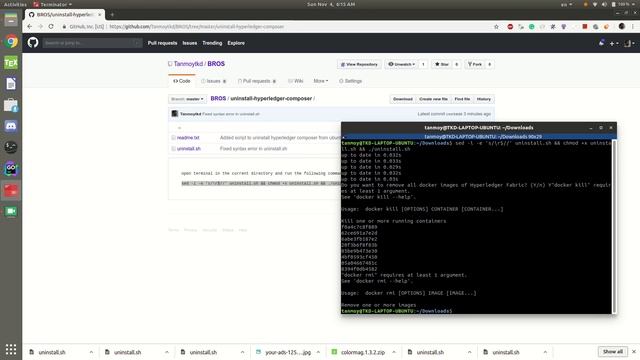
Task: View the folder History
Action: (484, 99)
